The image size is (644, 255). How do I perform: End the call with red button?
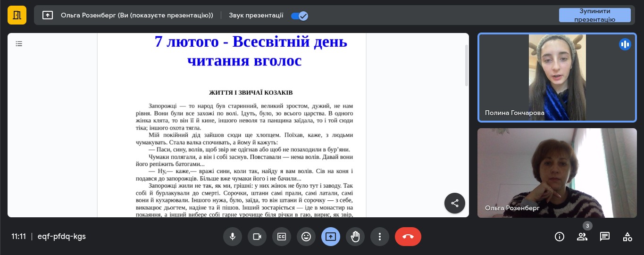tap(408, 237)
